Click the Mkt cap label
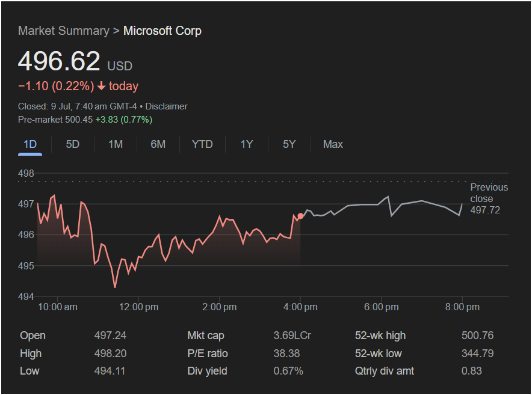Viewport: 532px width, 395px height. 206,335
